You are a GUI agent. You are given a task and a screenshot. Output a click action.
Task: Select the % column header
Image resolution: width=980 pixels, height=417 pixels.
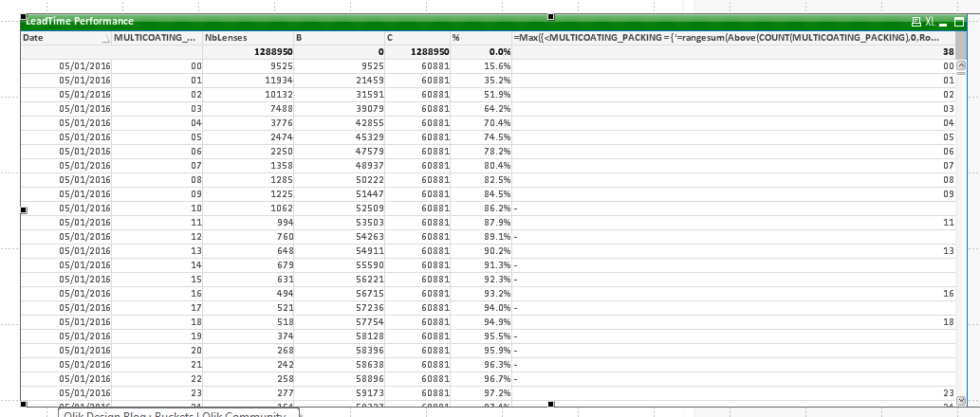(x=481, y=38)
